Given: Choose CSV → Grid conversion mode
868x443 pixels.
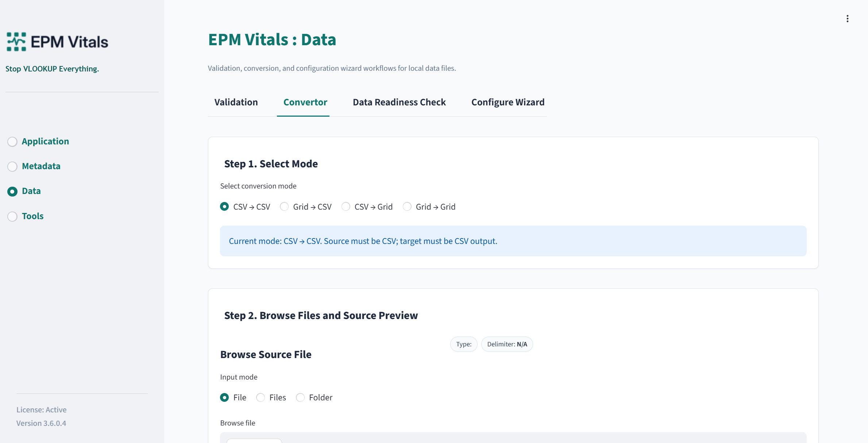Looking at the screenshot, I should click(x=367, y=207).
